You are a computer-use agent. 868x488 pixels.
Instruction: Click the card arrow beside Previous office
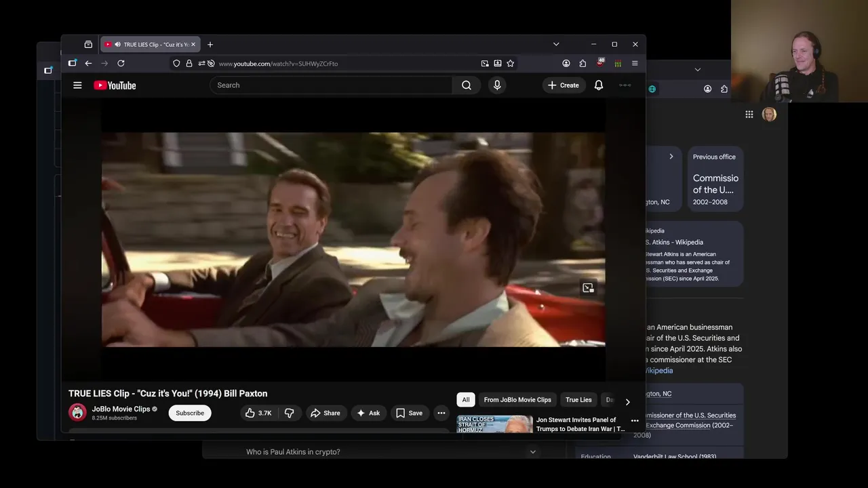pyautogui.click(x=671, y=157)
